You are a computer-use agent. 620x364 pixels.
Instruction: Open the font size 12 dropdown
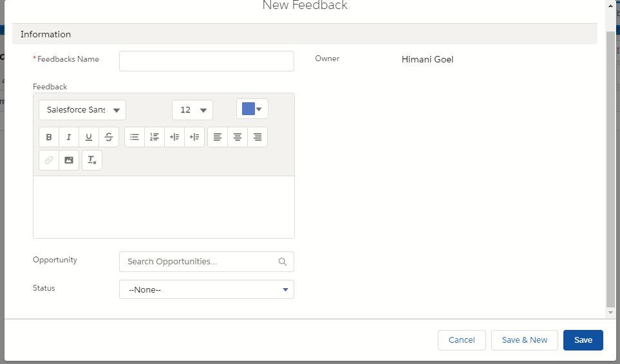pos(192,110)
